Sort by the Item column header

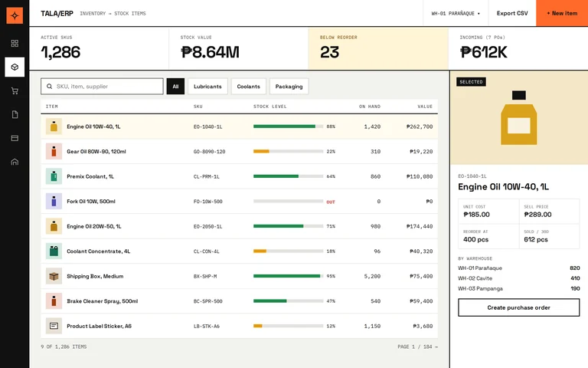point(52,107)
